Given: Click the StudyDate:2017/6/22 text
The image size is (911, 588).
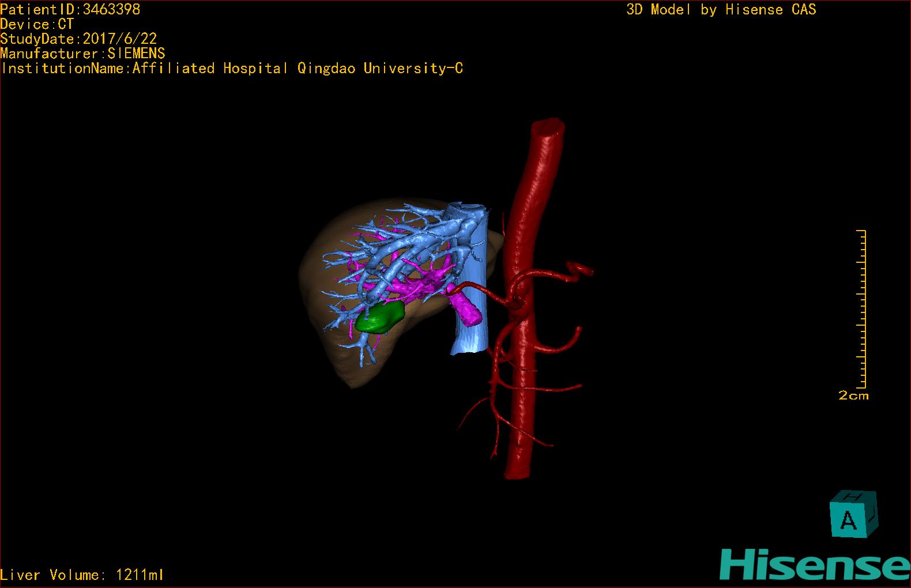Looking at the screenshot, I should coord(78,39).
